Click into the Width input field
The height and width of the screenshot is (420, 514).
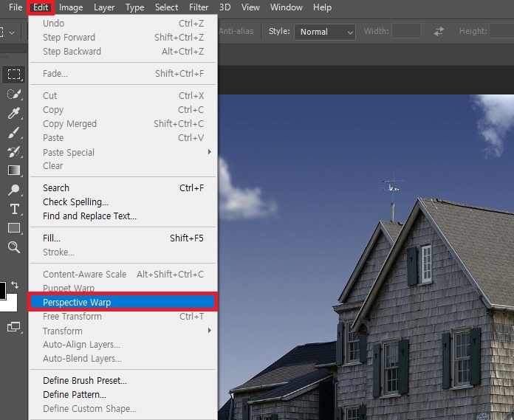point(406,31)
